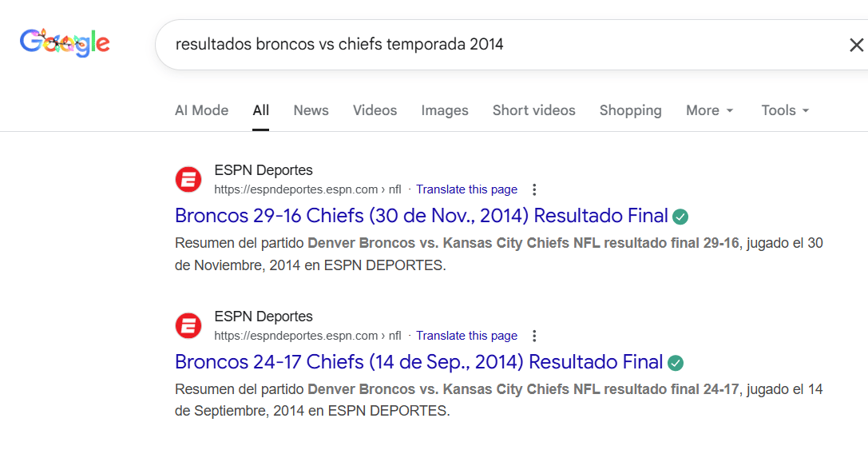Click verified checkmark on Broncos 29-16 result
The image size is (868, 450).
[x=680, y=216]
